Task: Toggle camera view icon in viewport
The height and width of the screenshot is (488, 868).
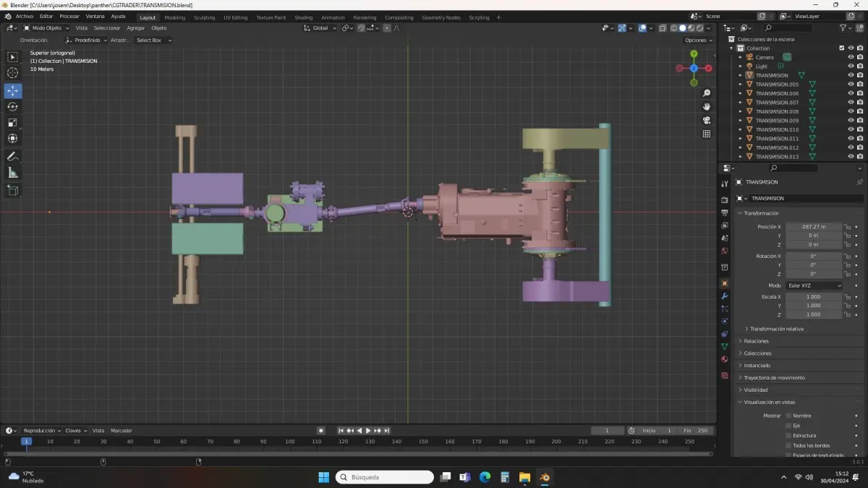Action: pyautogui.click(x=707, y=120)
